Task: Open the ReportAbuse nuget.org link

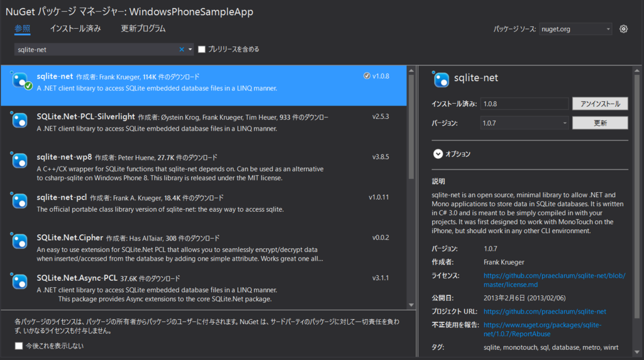Action: click(x=542, y=329)
